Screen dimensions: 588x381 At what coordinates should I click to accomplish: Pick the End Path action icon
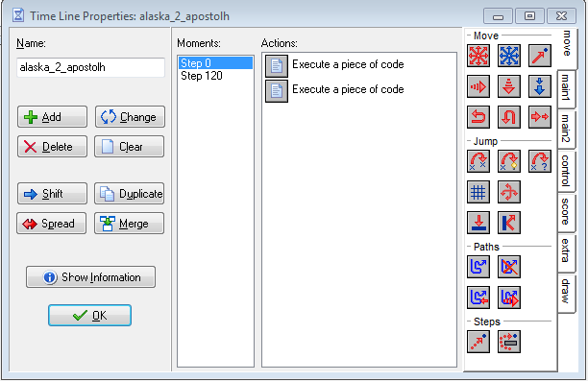[509, 267]
